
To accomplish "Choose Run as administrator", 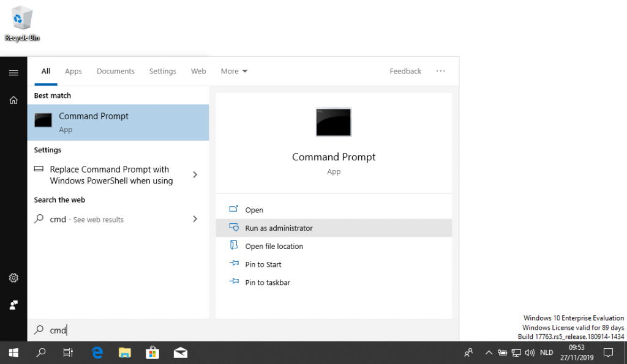I will pyautogui.click(x=334, y=228).
